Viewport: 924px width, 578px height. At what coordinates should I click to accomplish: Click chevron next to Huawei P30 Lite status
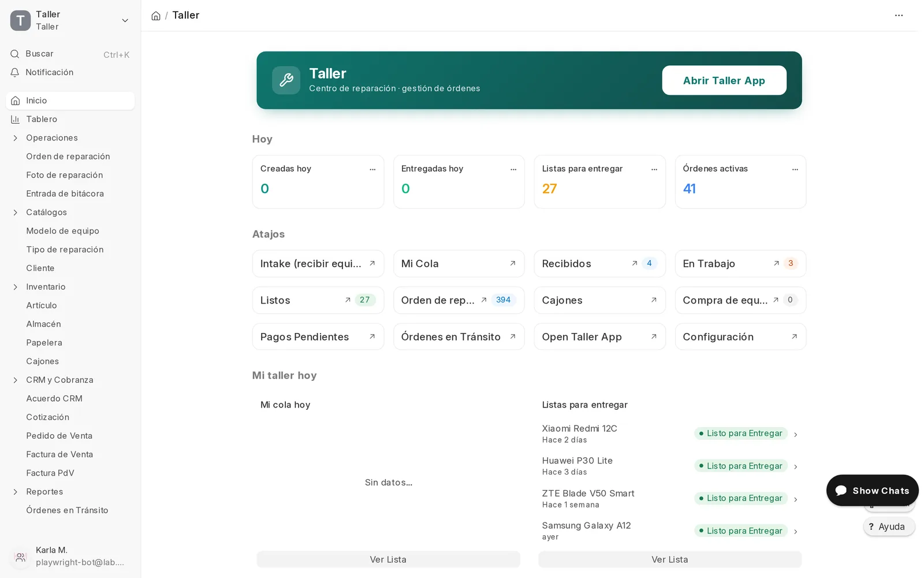tap(796, 467)
